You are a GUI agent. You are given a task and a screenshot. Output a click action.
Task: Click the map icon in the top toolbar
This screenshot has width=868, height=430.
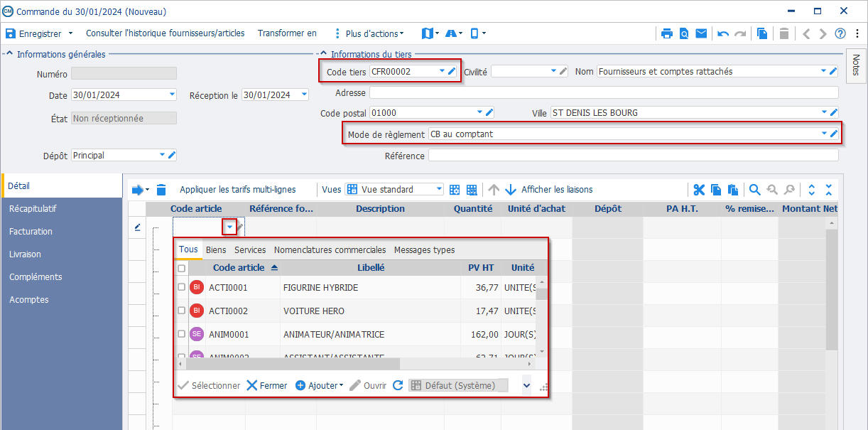(x=427, y=33)
